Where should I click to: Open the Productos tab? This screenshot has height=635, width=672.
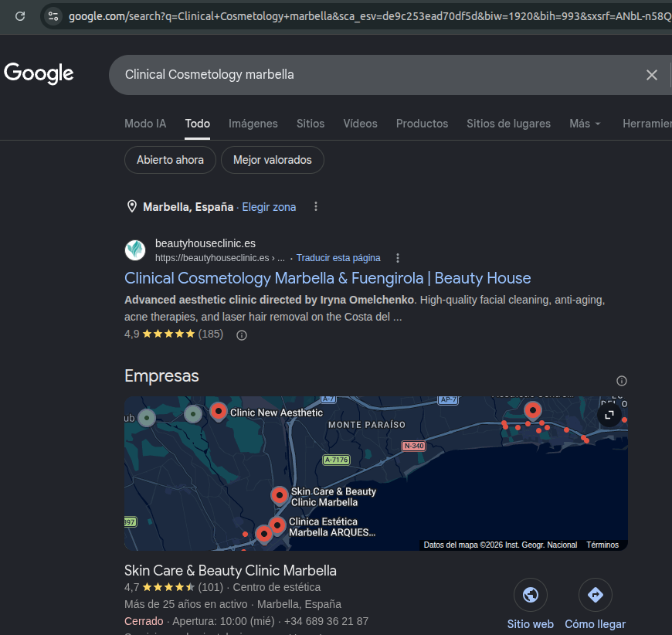click(422, 124)
